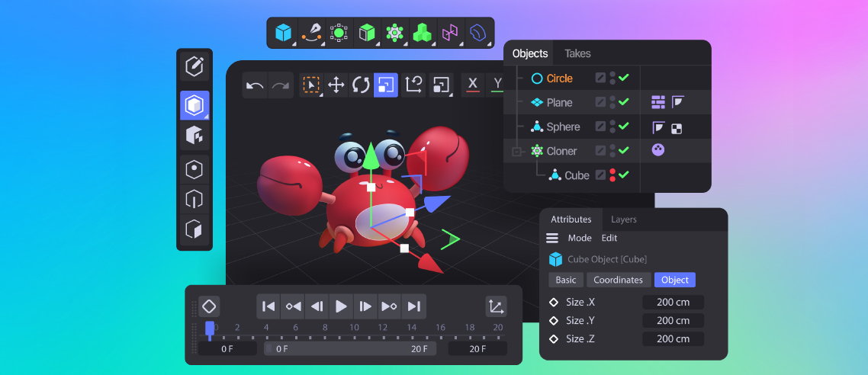This screenshot has width=868, height=375.
Task: Select the Cloner object in tree
Action: (561, 151)
